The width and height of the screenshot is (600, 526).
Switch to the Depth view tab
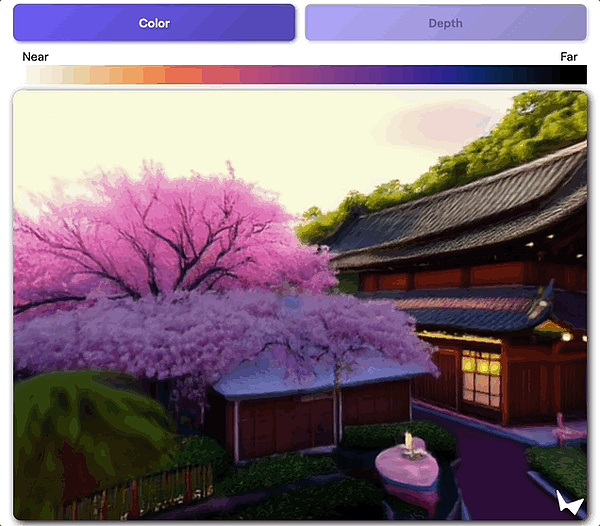[445, 23]
